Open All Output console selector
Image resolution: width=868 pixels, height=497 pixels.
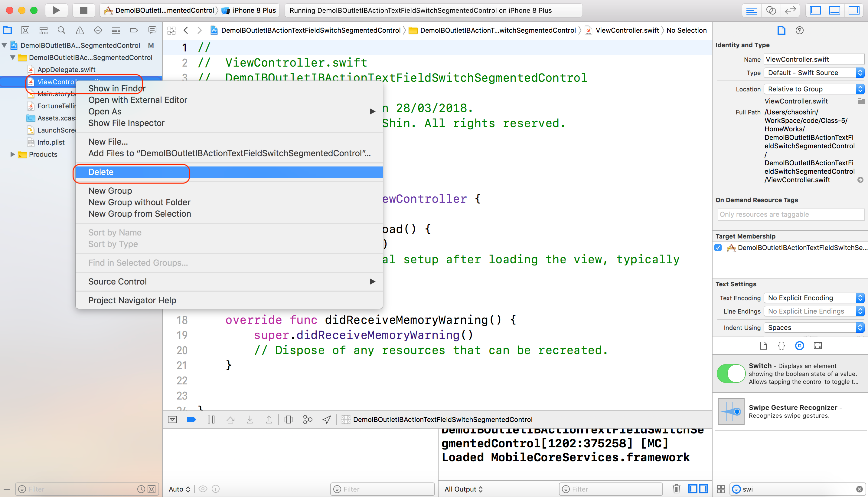(x=464, y=489)
